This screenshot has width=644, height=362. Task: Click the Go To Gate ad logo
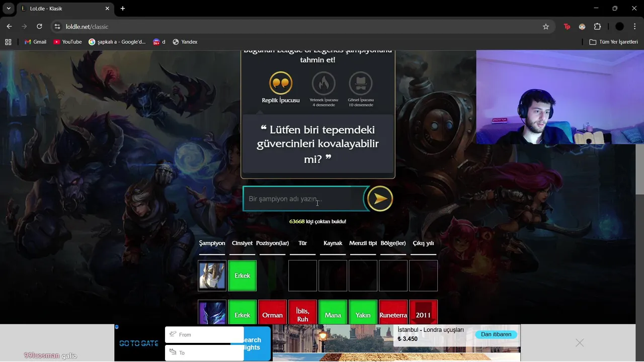point(139,343)
